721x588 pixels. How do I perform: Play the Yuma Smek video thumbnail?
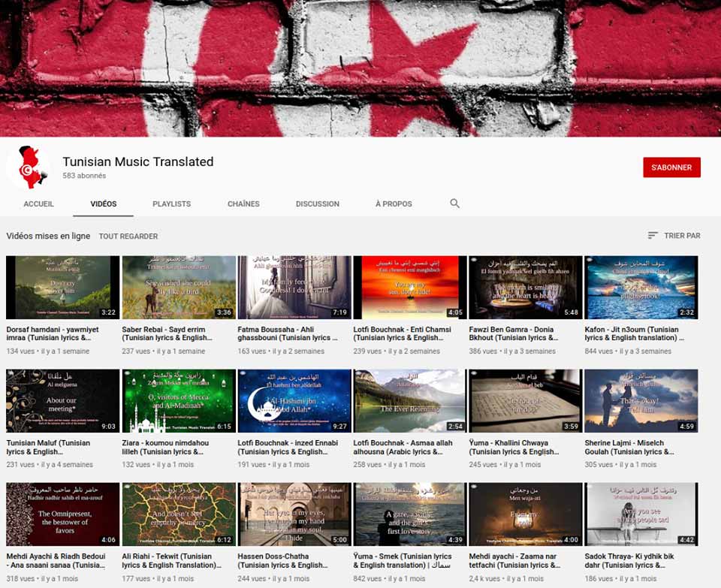click(x=410, y=514)
